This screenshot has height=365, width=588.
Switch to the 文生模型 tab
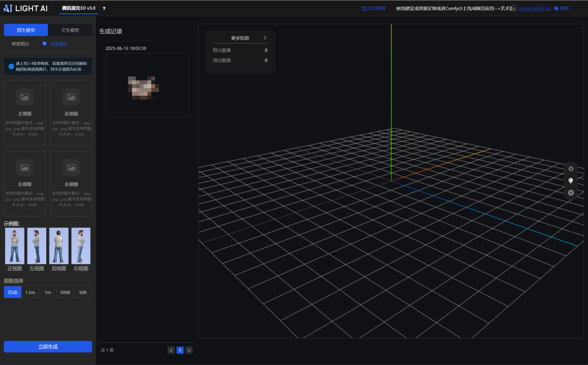[x=70, y=29]
